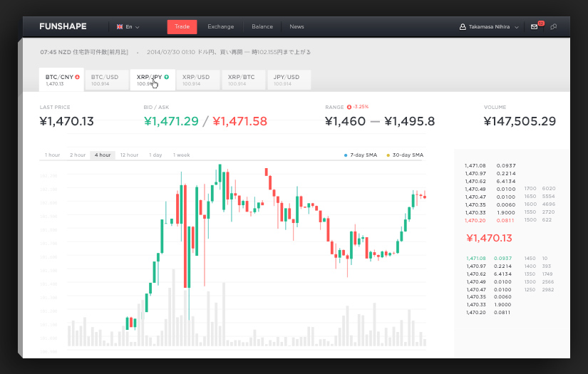Click the UK flag language icon
Viewport: 588px width, 374px height.
click(x=120, y=26)
